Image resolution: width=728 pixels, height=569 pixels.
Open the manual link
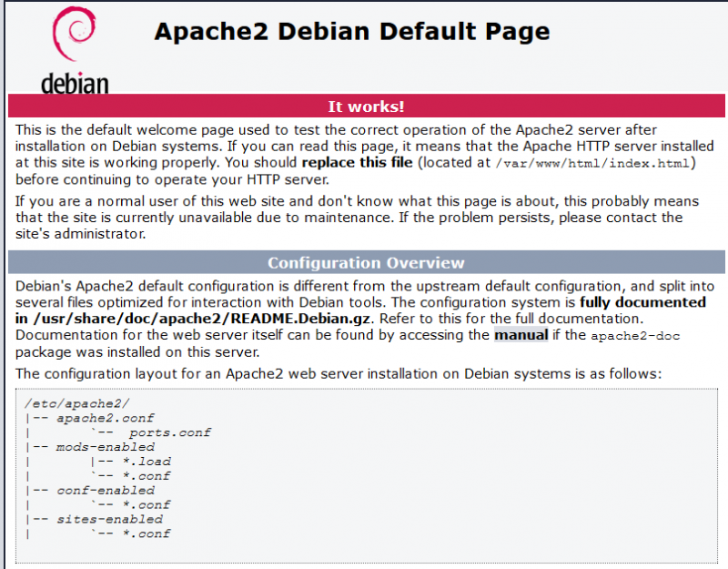coord(521,335)
